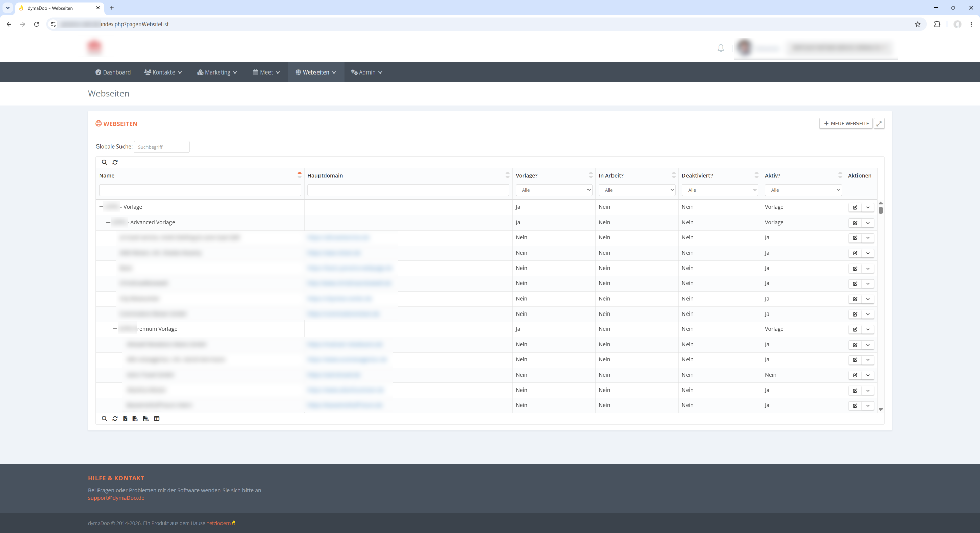980x533 pixels.
Task: Click the Neue Webseite button
Action: [846, 124]
